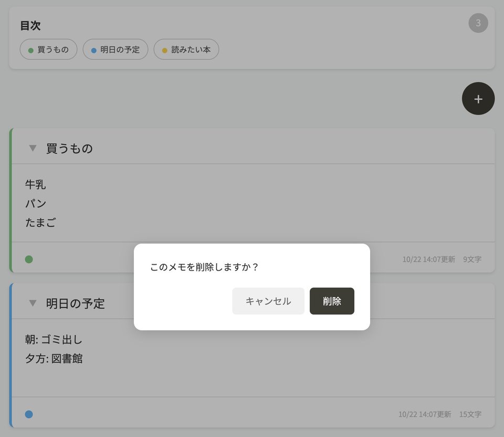Click the 夕方: 図書館 line
The width and height of the screenshot is (504, 437).
tap(54, 359)
